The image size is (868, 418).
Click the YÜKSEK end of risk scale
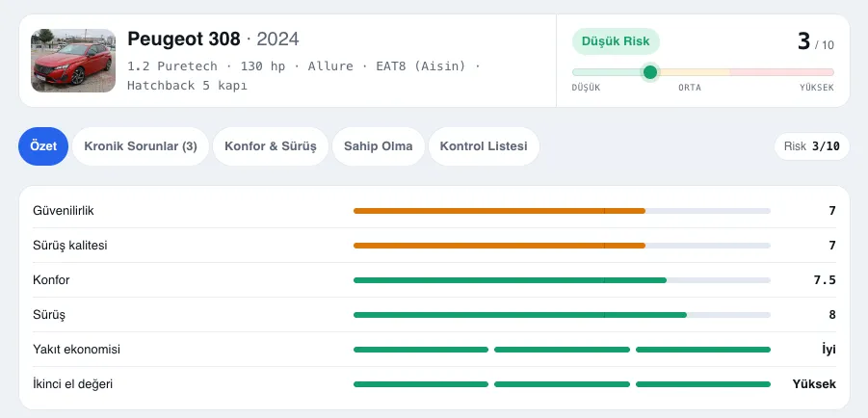817,88
